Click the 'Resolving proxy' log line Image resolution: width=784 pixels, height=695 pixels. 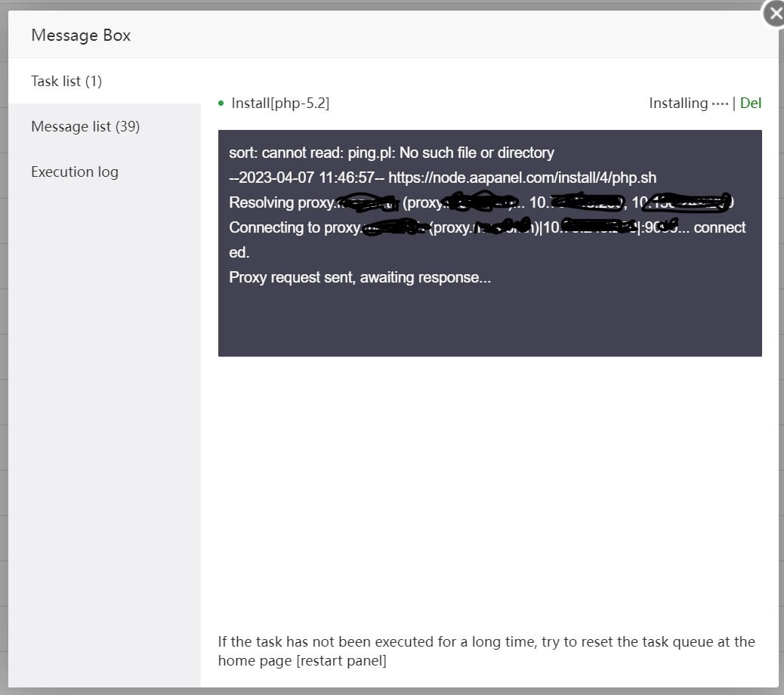(281, 202)
